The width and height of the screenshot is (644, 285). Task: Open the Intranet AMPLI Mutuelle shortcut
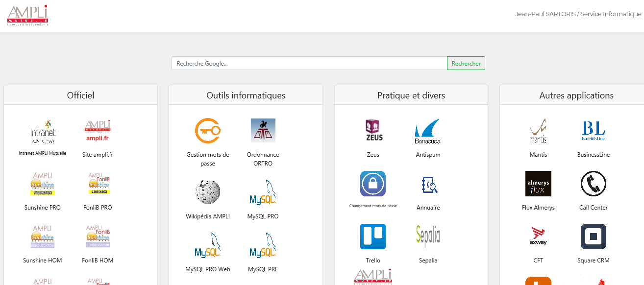[x=43, y=131]
